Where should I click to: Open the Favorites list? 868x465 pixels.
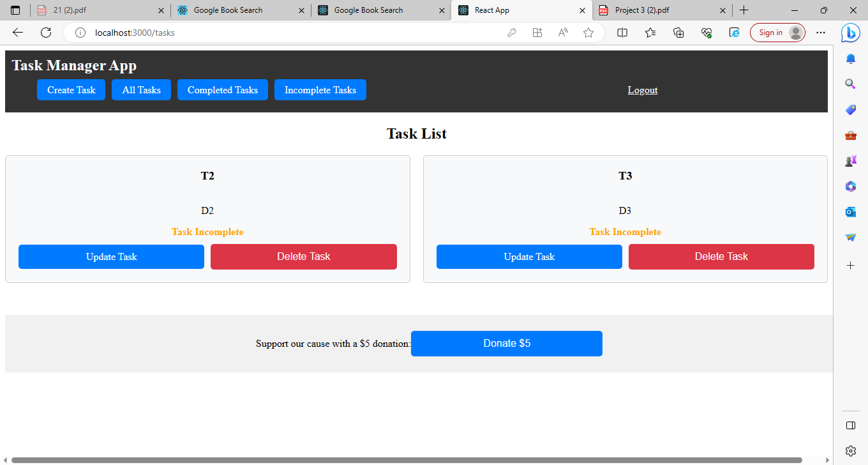click(650, 33)
